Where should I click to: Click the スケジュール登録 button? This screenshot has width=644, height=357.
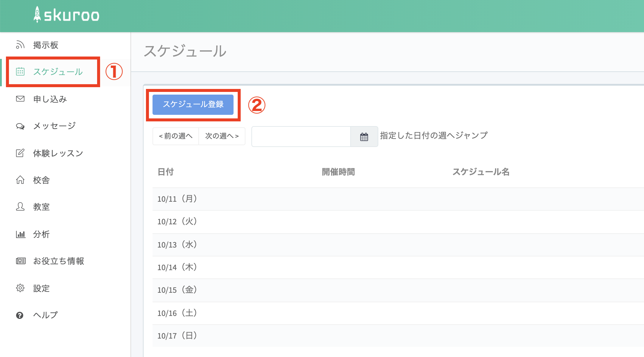pos(193,104)
